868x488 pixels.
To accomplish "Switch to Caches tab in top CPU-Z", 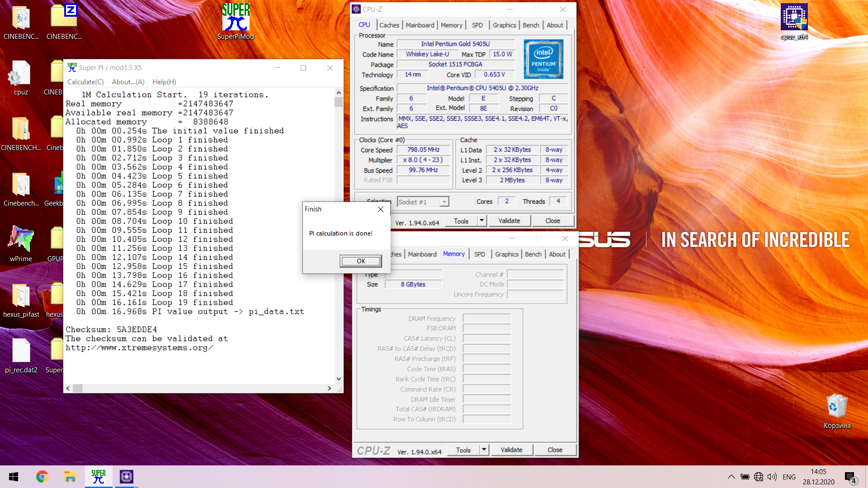I will tap(389, 25).
